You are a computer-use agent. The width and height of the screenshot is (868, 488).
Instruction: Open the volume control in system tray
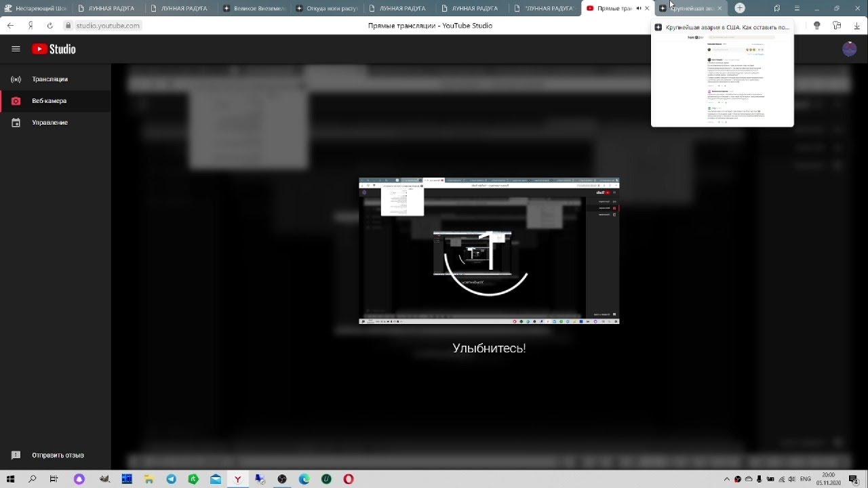point(792,479)
